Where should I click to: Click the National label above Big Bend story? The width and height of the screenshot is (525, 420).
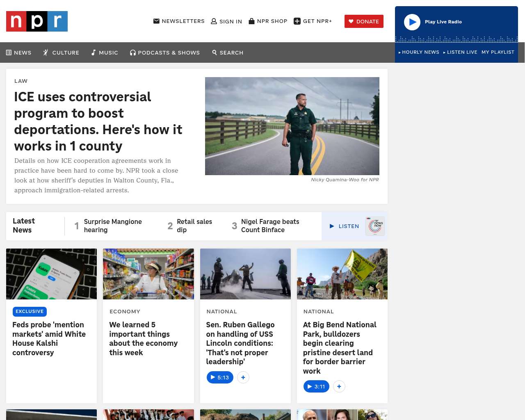(318, 311)
